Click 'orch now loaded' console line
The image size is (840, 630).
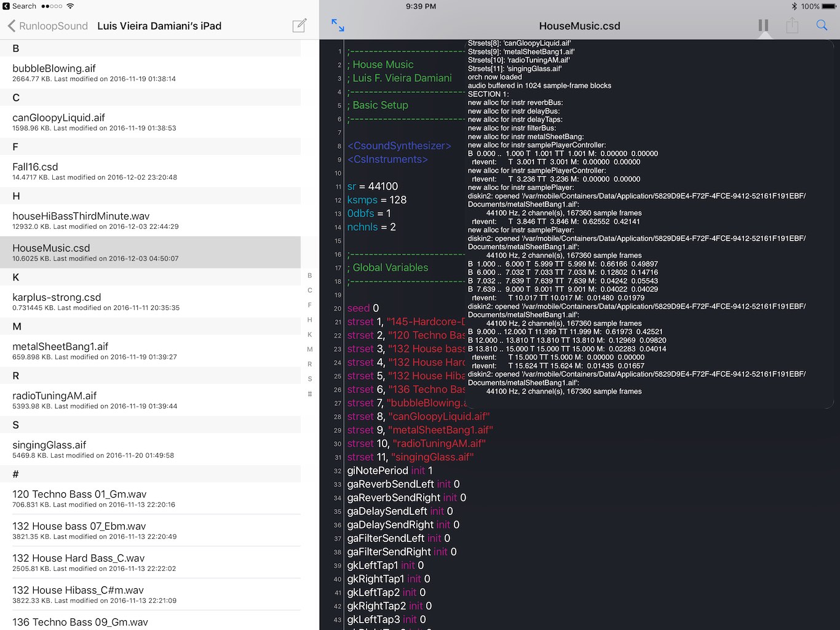coord(494,77)
